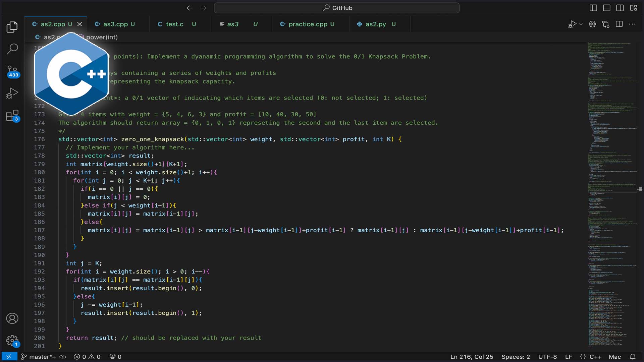Open the More Actions ellipsis menu
Image resolution: width=644 pixels, height=362 pixels.
[x=632, y=24]
